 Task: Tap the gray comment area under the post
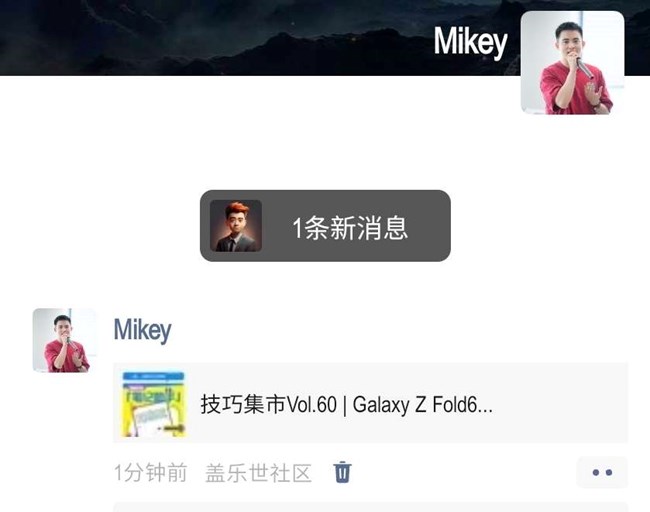click(371, 507)
